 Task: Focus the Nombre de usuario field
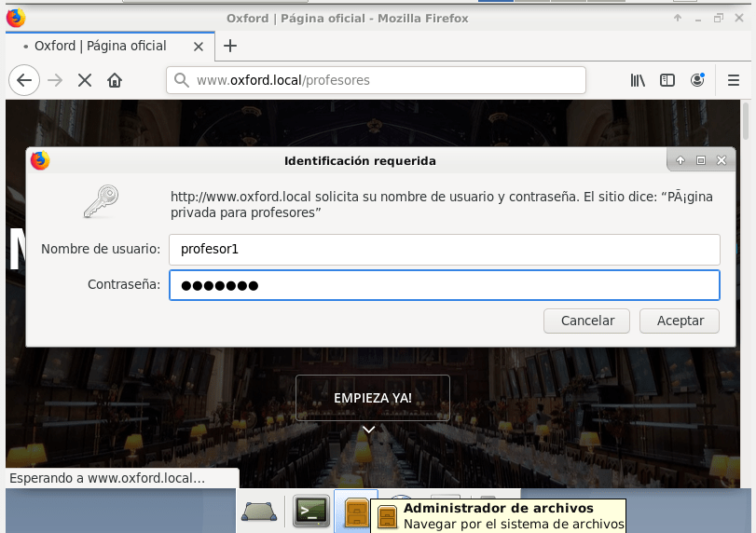click(x=444, y=249)
